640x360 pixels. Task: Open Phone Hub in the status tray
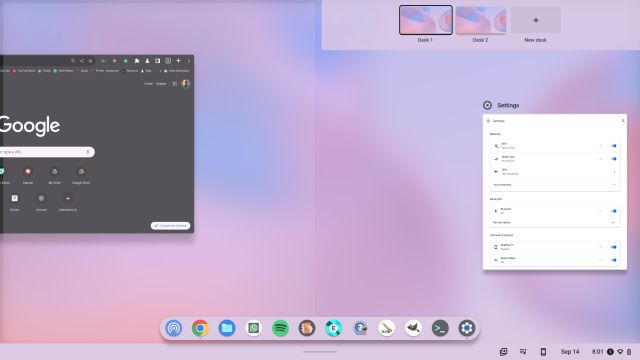pyautogui.click(x=543, y=351)
